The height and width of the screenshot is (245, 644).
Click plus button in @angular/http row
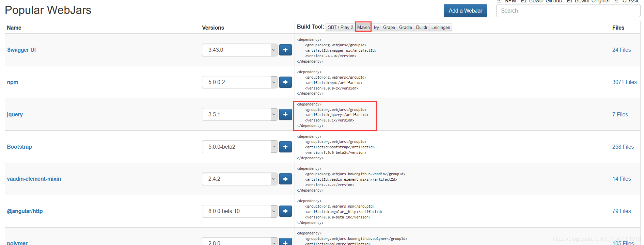click(285, 211)
